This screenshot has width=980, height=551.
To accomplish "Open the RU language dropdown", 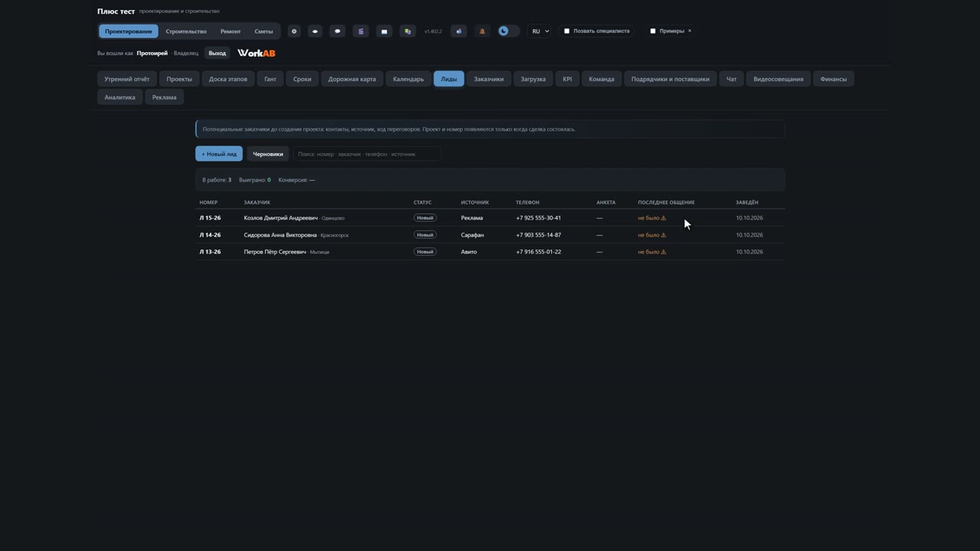I will point(540,31).
